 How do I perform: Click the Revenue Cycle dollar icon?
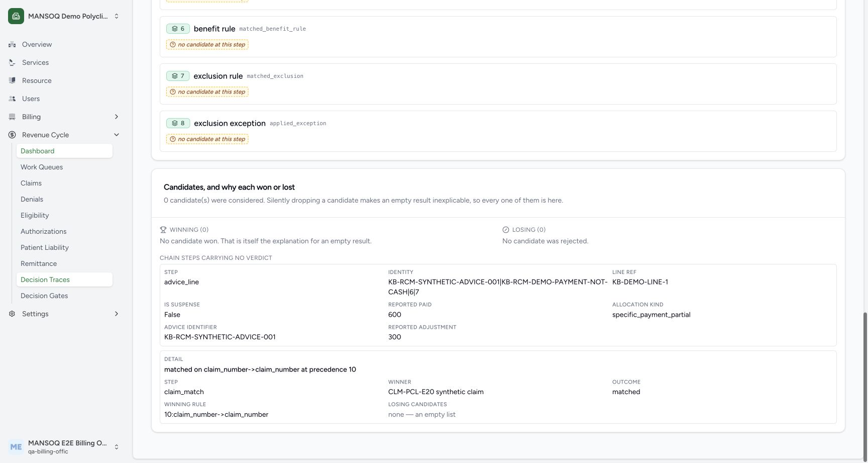12,135
